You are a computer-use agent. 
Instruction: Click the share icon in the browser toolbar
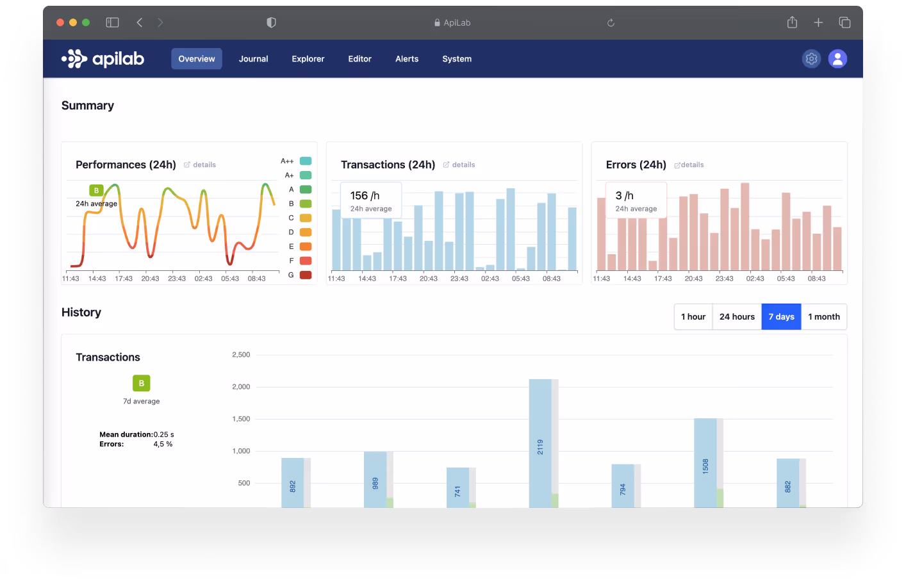coord(792,22)
